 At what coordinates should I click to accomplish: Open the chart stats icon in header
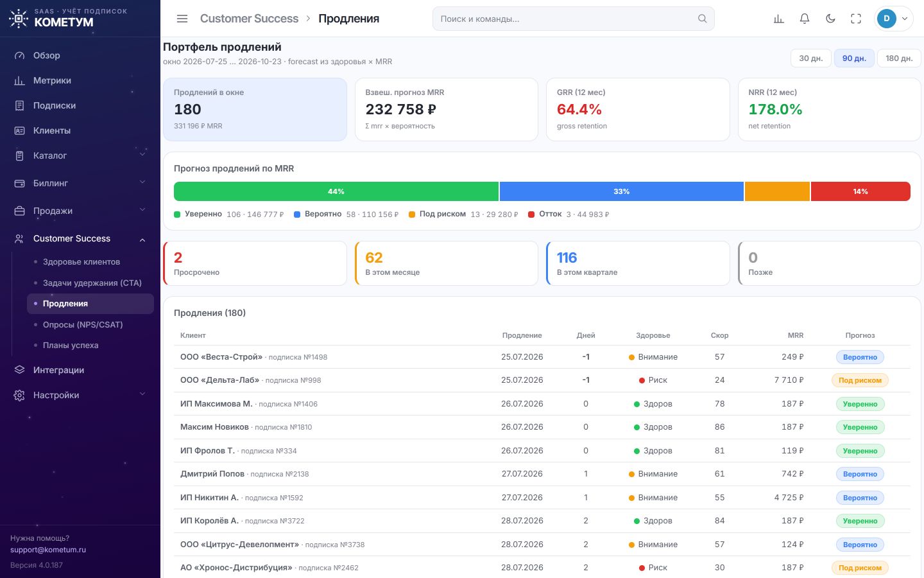(779, 19)
